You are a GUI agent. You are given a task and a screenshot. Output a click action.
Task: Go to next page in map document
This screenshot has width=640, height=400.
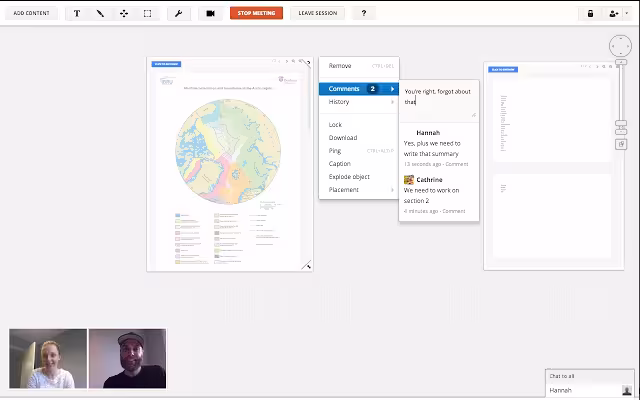[x=287, y=61]
